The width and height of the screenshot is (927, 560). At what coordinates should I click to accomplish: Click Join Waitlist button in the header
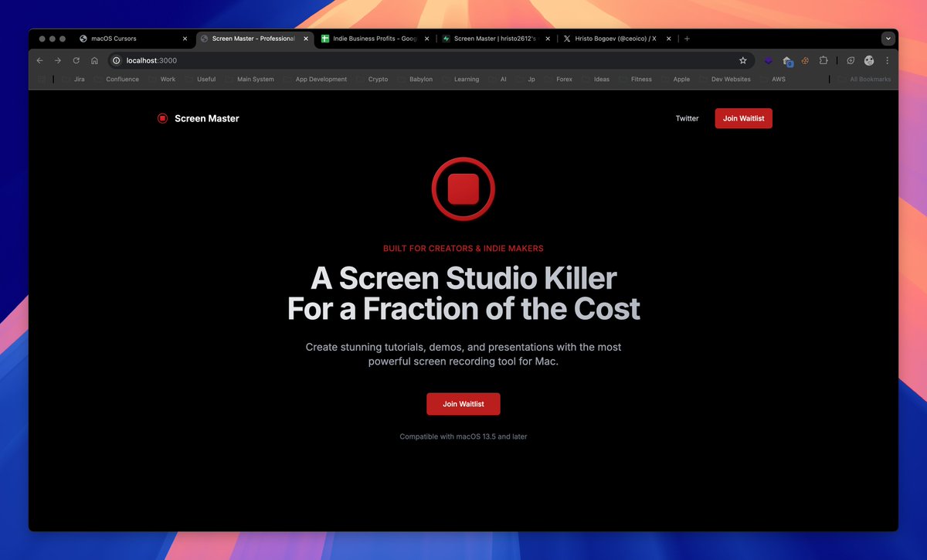743,118
